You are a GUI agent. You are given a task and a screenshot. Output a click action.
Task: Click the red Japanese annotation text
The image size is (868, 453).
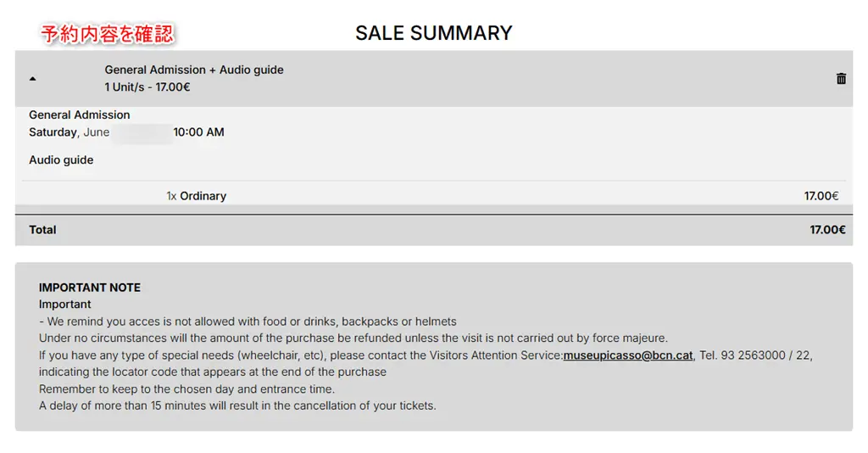tap(108, 34)
